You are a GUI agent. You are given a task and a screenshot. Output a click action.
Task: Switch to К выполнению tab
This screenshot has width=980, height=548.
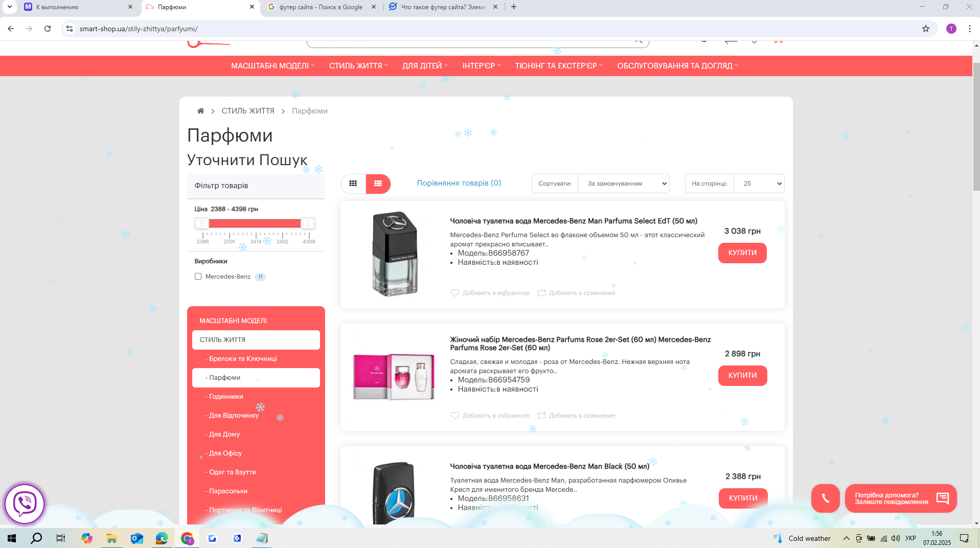(x=78, y=7)
